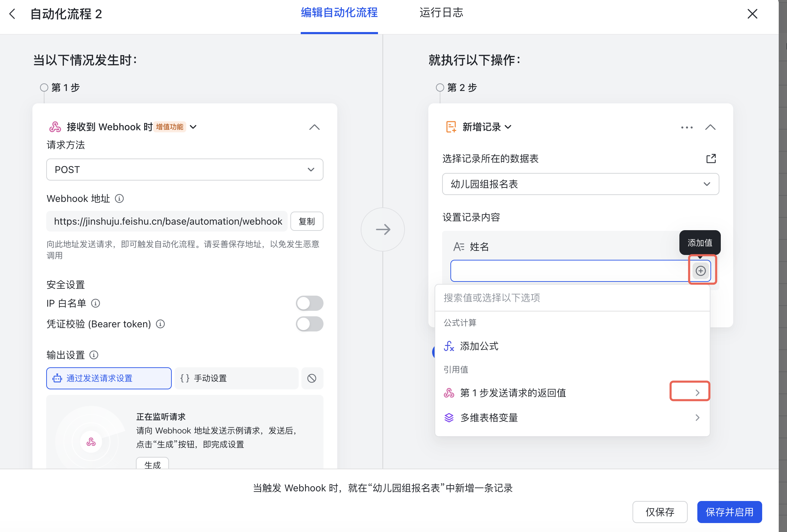
Task: Click the Webhook trigger icon in step 1
Action: (55, 127)
